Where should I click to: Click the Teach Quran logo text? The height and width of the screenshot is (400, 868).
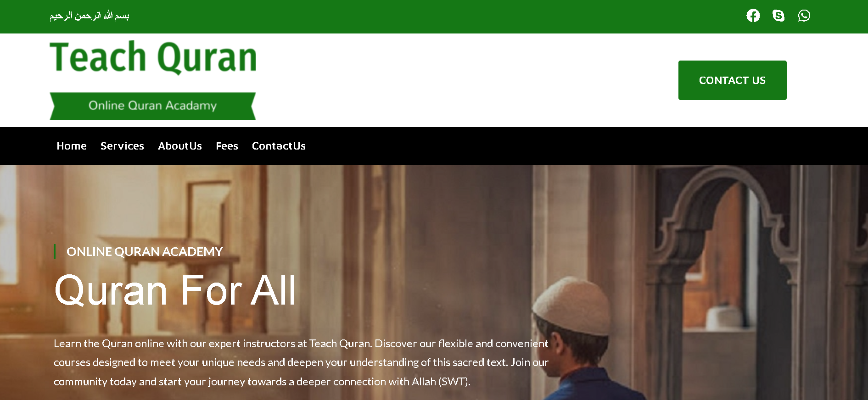153,57
